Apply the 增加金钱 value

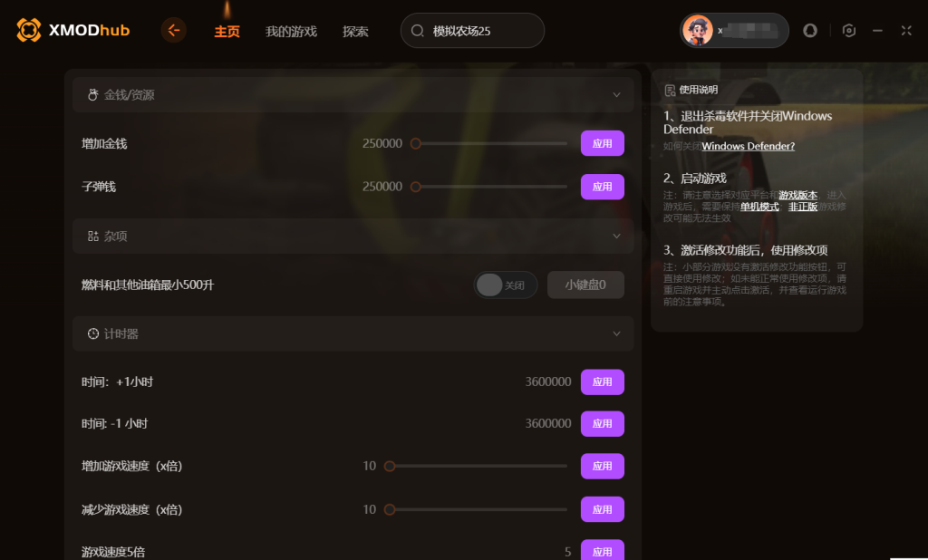point(602,143)
